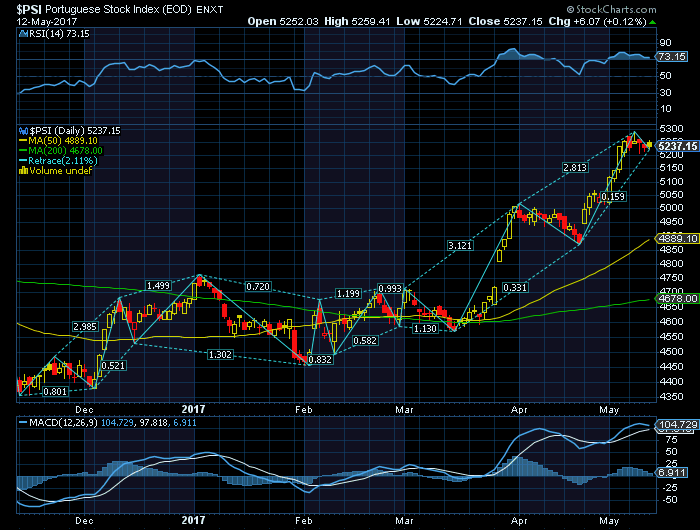Click the $PSI ticker symbol title
Viewport: 700px width, 530px height.
click(x=30, y=9)
